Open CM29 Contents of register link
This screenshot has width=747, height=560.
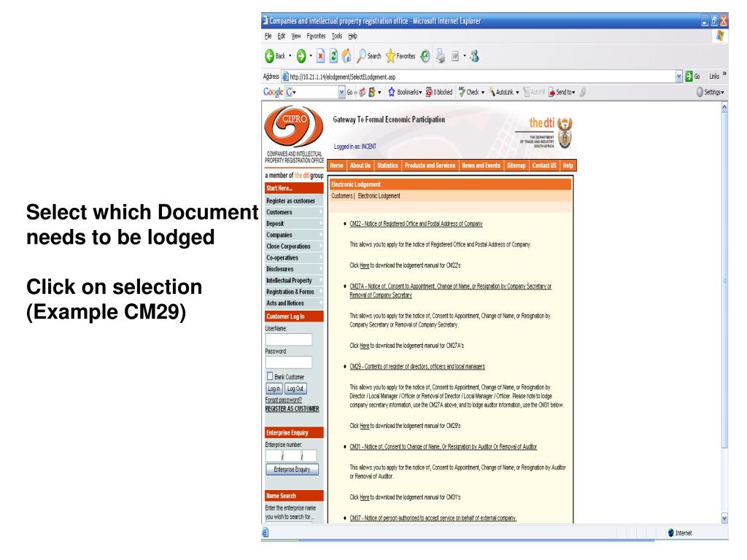[417, 366]
